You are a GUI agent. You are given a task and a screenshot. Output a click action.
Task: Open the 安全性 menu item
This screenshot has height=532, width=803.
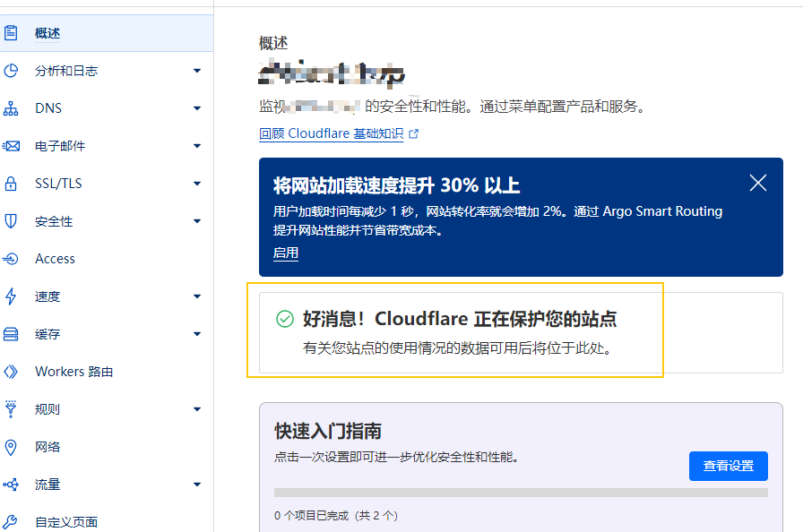tap(107, 221)
